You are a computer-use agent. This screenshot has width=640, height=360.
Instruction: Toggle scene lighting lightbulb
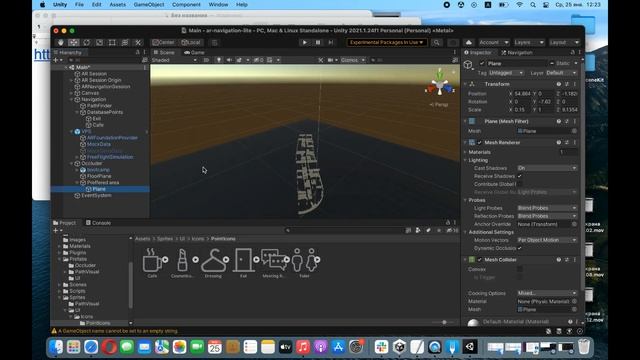tap(219, 60)
